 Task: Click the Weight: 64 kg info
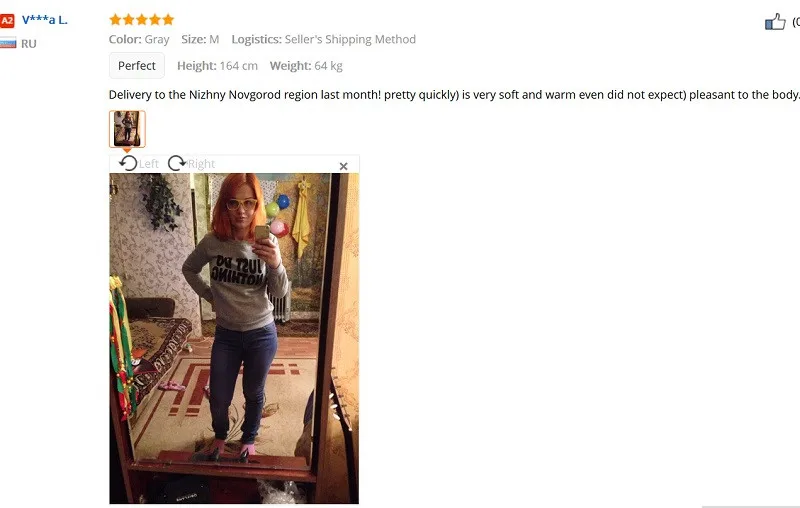pos(306,66)
